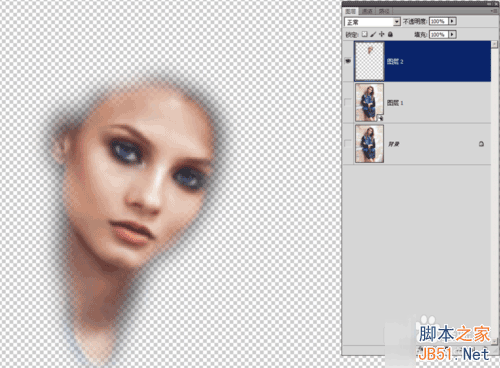Image resolution: width=500 pixels, height=368 pixels.
Task: Click the lock image pixels brush icon
Action: pyautogui.click(x=373, y=34)
